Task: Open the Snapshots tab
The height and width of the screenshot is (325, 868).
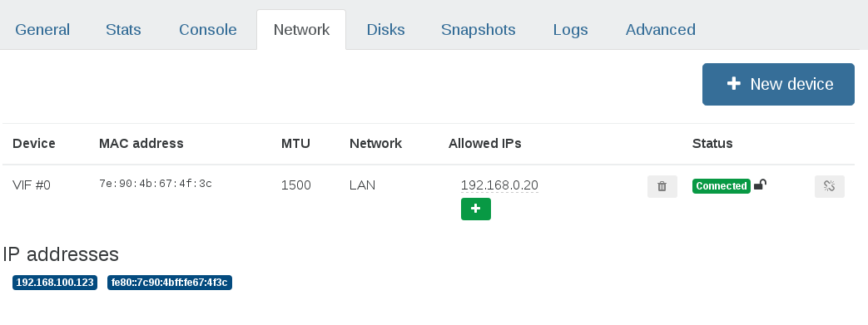Action: click(x=479, y=29)
